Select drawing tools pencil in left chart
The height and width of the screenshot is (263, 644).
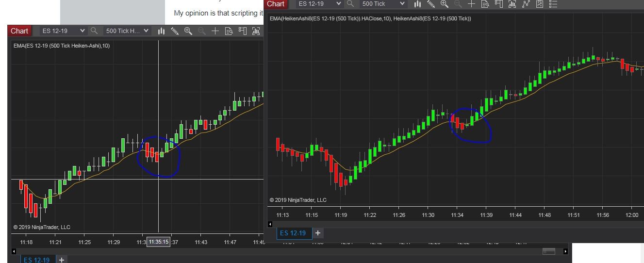click(x=175, y=31)
